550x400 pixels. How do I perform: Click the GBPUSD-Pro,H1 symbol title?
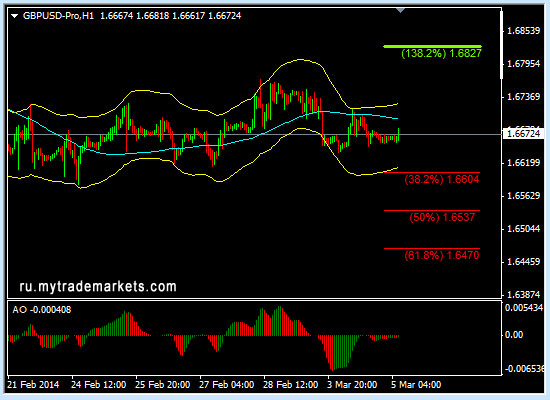[x=58, y=16]
